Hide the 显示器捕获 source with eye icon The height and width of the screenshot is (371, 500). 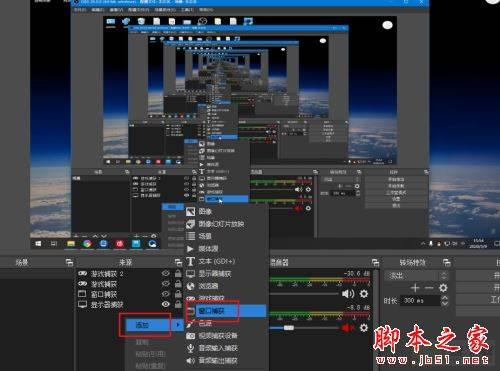pyautogui.click(x=166, y=304)
